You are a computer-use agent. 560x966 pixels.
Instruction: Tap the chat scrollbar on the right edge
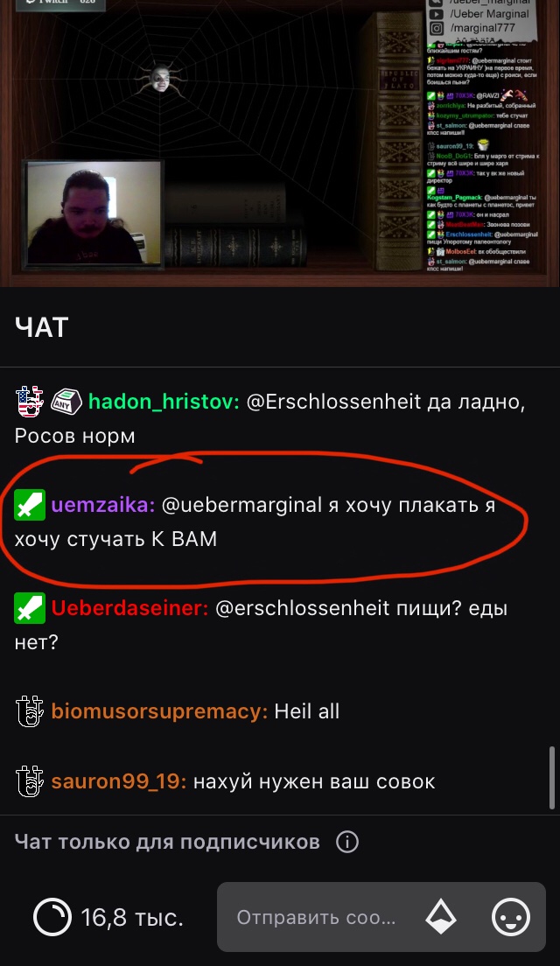(x=552, y=778)
